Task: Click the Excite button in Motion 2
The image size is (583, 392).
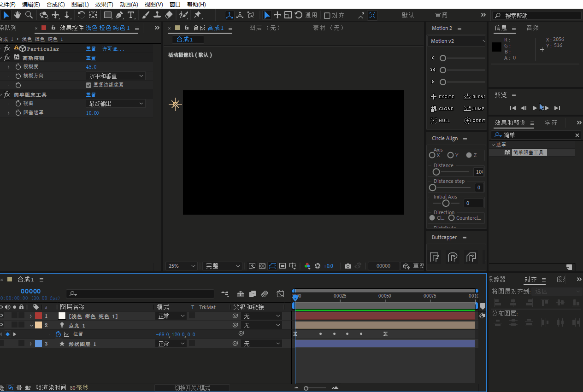Action: (x=442, y=97)
